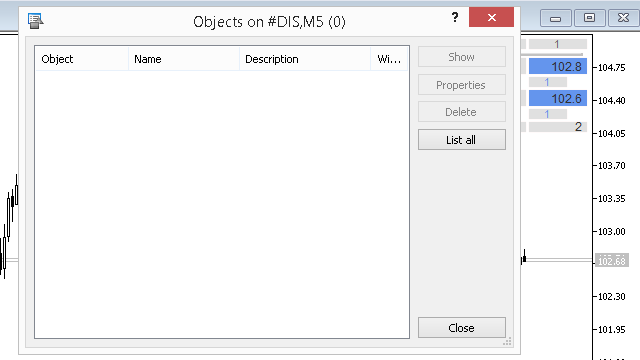Viewport: 640px width, 360px height.
Task: Click the Delete button
Action: (462, 112)
